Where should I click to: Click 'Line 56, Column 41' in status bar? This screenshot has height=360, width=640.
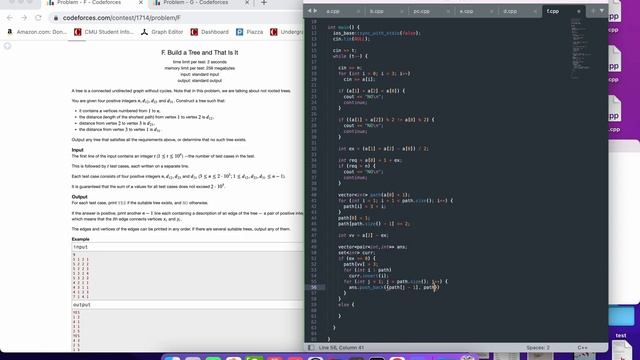(x=341, y=348)
